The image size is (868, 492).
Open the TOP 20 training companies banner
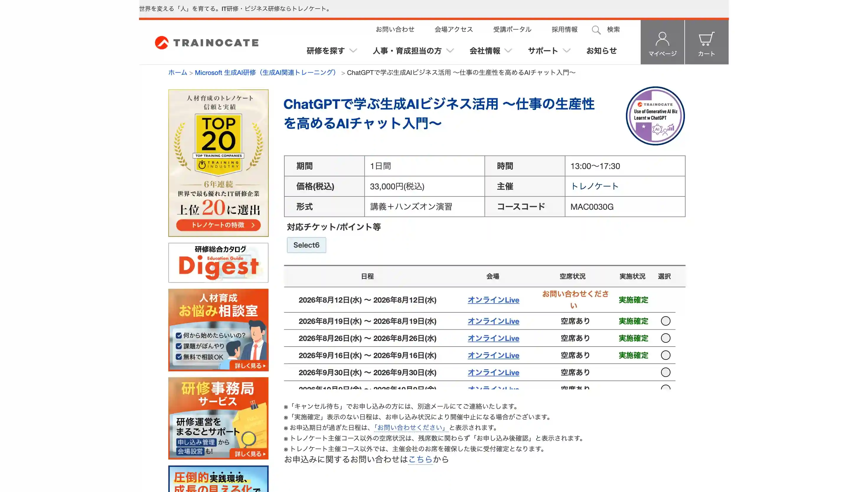(x=218, y=163)
